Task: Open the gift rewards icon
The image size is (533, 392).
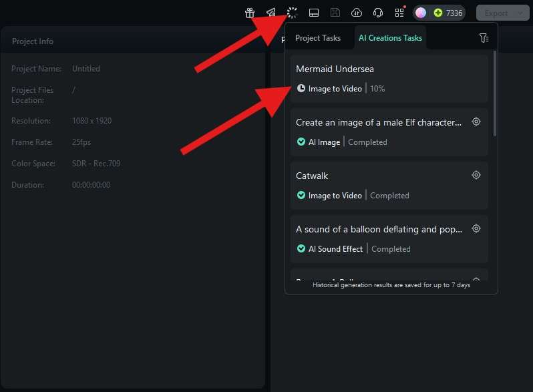Action: coord(250,13)
